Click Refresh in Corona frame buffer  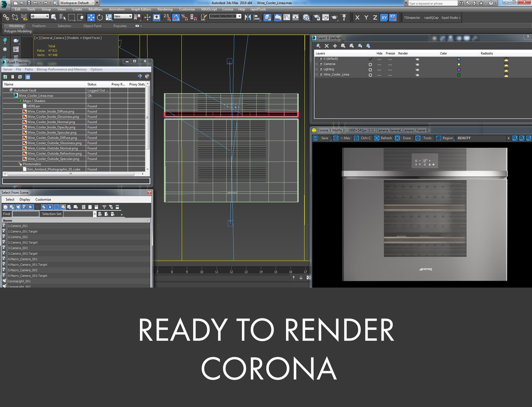pos(383,138)
